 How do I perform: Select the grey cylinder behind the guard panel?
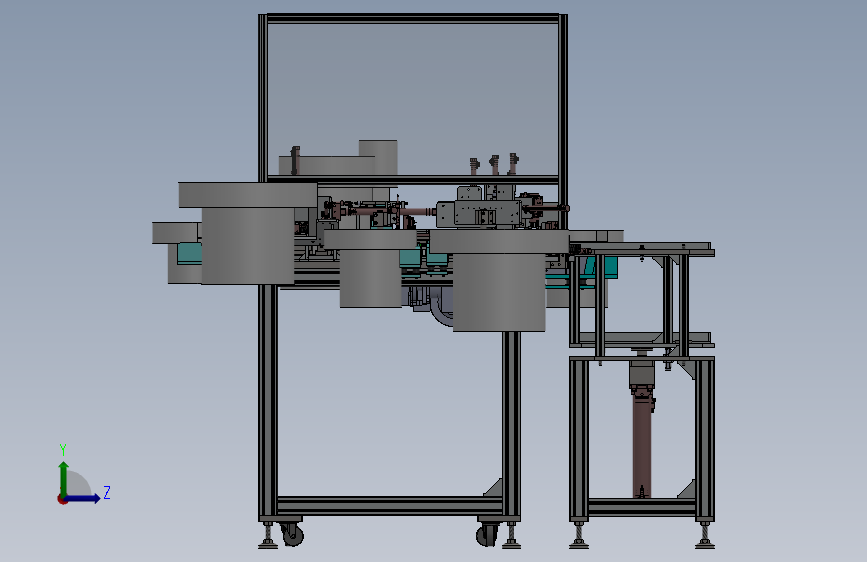pyautogui.click(x=378, y=157)
